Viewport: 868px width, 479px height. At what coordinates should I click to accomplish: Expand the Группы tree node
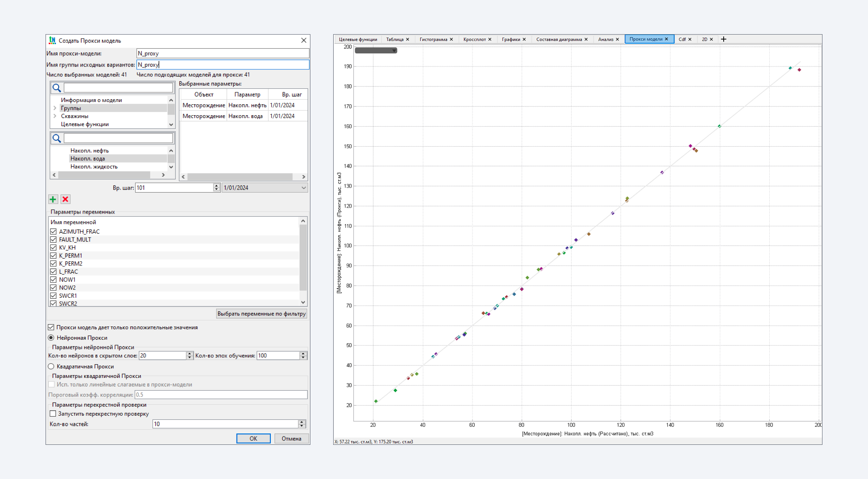[55, 108]
